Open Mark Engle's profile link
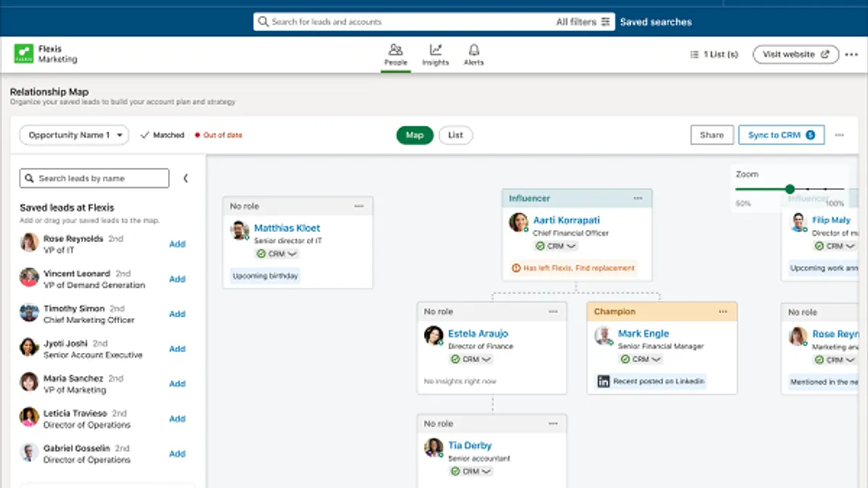Viewport: 868px width, 488px height. point(644,333)
